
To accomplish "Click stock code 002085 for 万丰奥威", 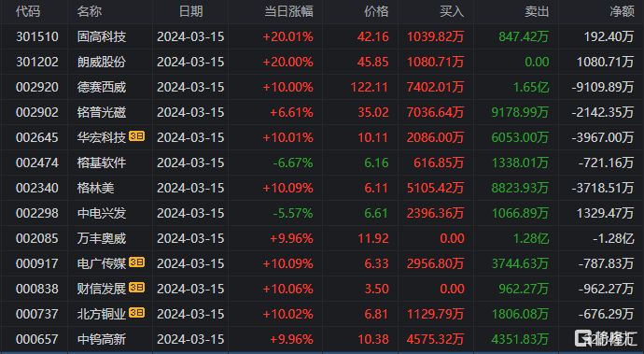I will (x=37, y=238).
